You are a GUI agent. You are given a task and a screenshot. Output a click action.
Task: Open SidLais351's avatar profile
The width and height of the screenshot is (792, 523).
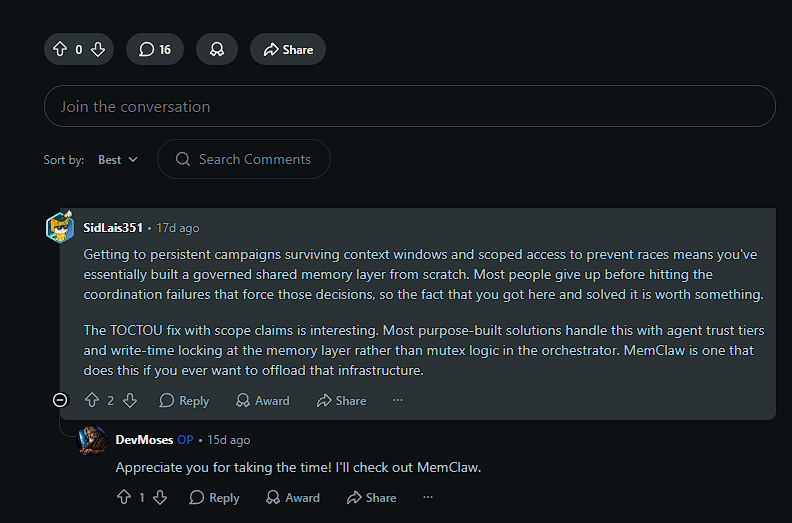(x=60, y=227)
